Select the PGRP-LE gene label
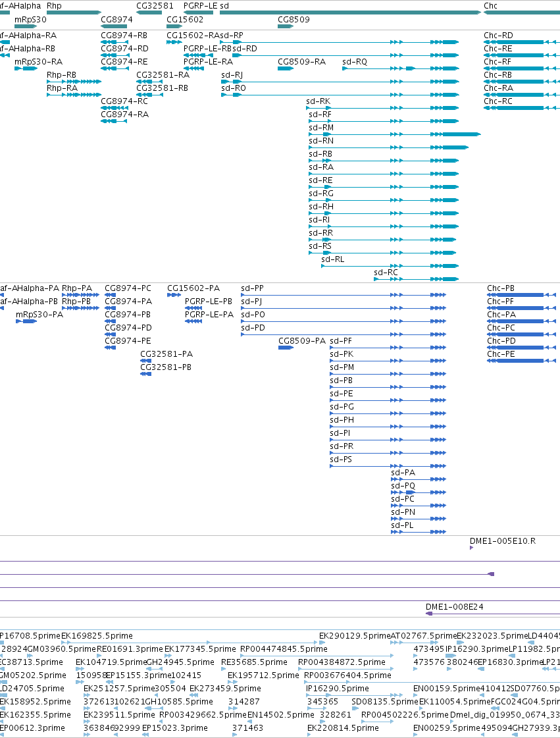The width and height of the screenshot is (560, 738). click(201, 6)
